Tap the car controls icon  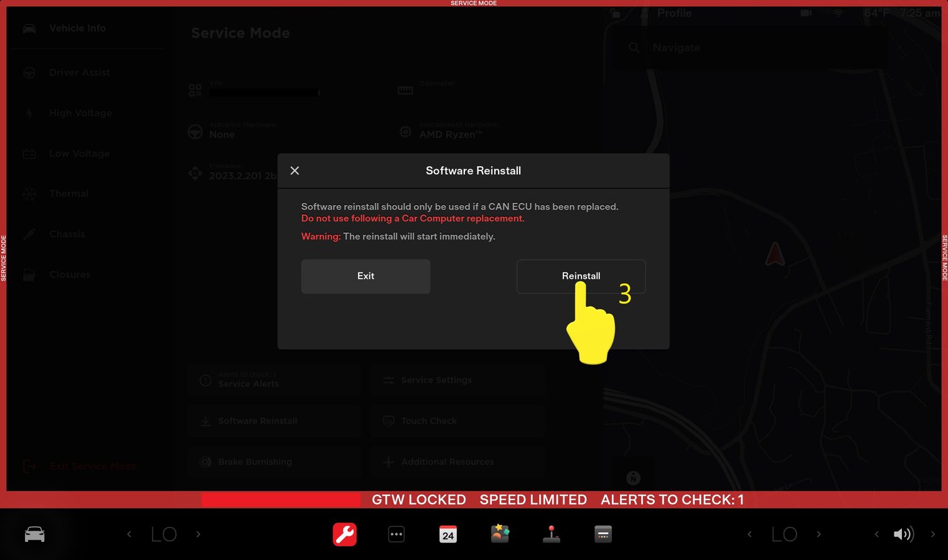(34, 534)
